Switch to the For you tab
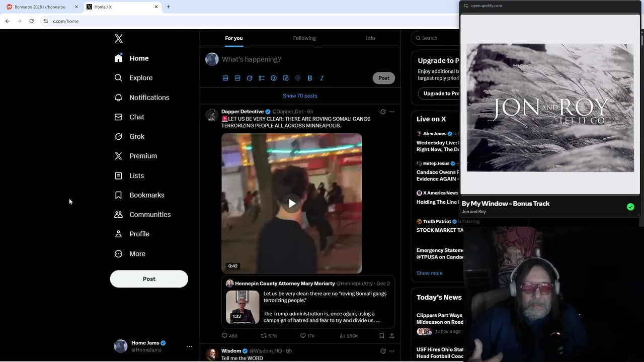Image resolution: width=644 pixels, height=362 pixels. click(234, 38)
